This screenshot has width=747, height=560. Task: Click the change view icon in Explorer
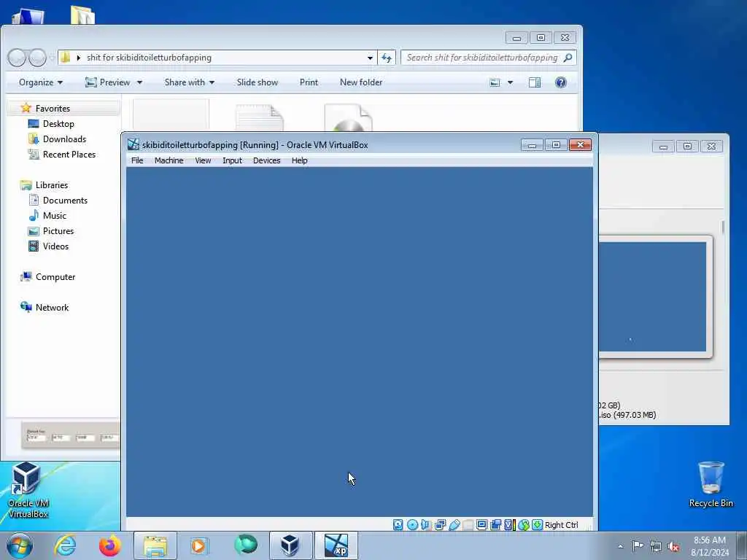pyautogui.click(x=495, y=82)
